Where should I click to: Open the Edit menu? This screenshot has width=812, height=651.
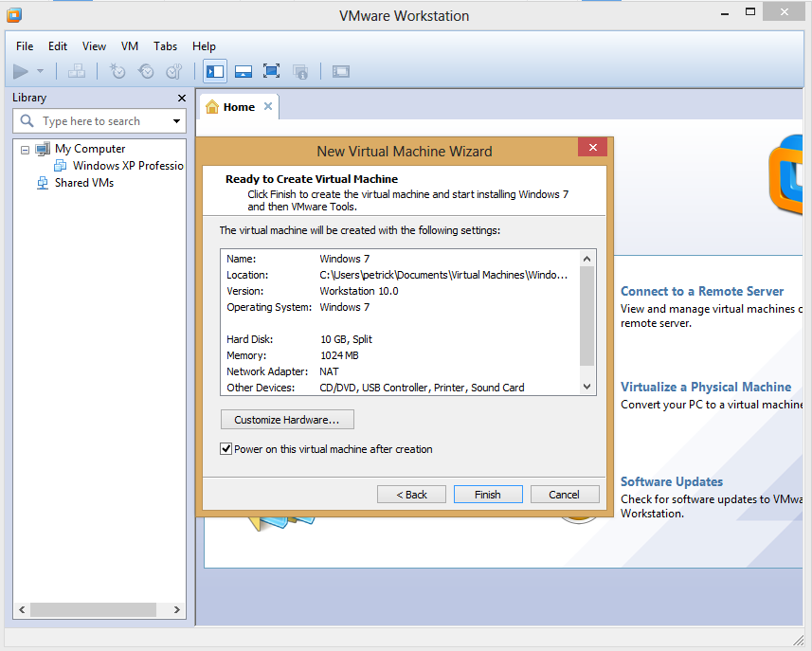58,46
